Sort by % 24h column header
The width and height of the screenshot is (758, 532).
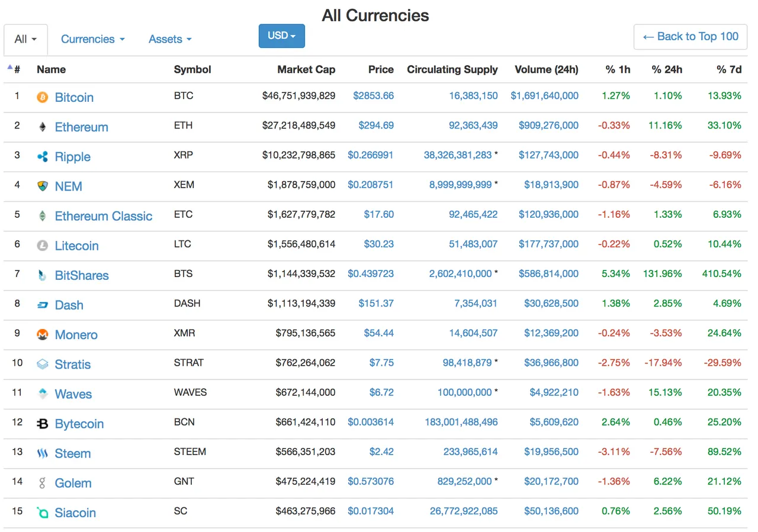[x=667, y=69]
